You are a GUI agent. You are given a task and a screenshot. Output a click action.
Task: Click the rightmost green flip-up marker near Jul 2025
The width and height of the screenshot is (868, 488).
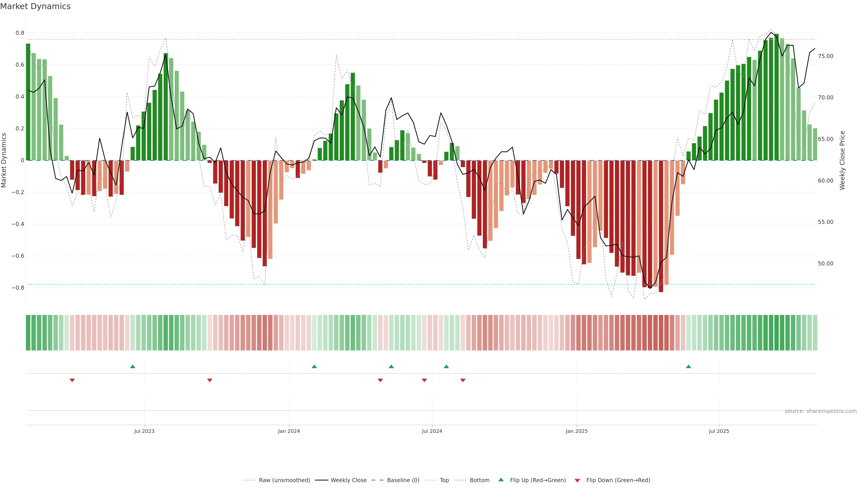pos(688,366)
